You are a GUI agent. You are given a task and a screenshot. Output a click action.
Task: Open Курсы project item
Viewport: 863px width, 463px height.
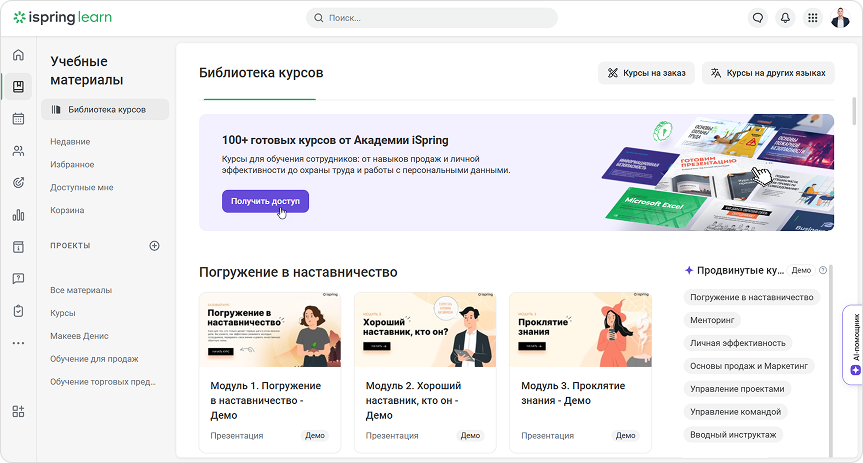tap(63, 313)
